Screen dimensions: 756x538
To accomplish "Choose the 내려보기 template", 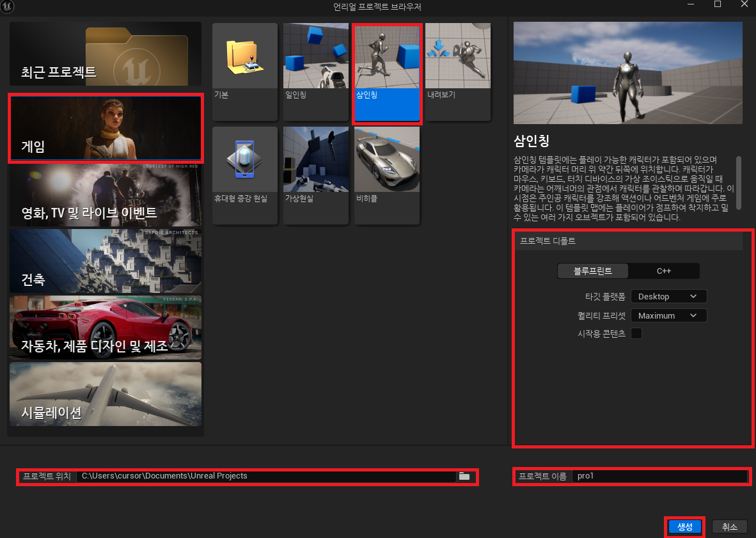I will tap(457, 72).
